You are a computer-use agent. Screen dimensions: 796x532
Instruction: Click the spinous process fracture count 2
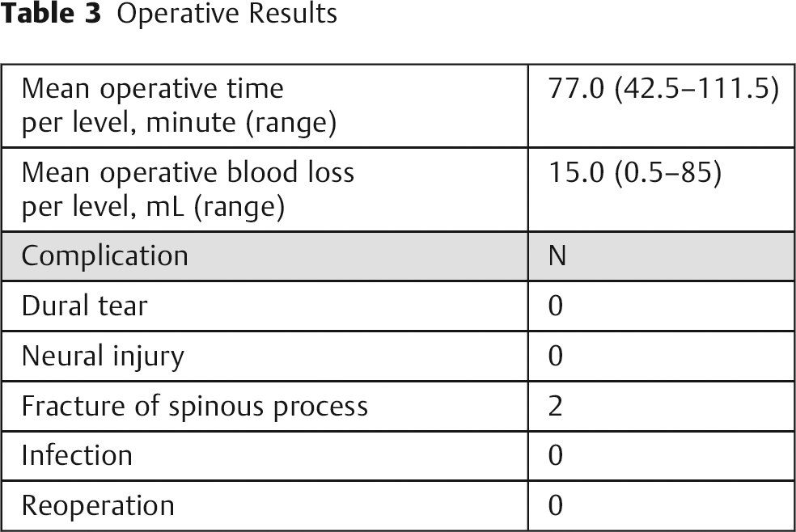click(x=556, y=406)
